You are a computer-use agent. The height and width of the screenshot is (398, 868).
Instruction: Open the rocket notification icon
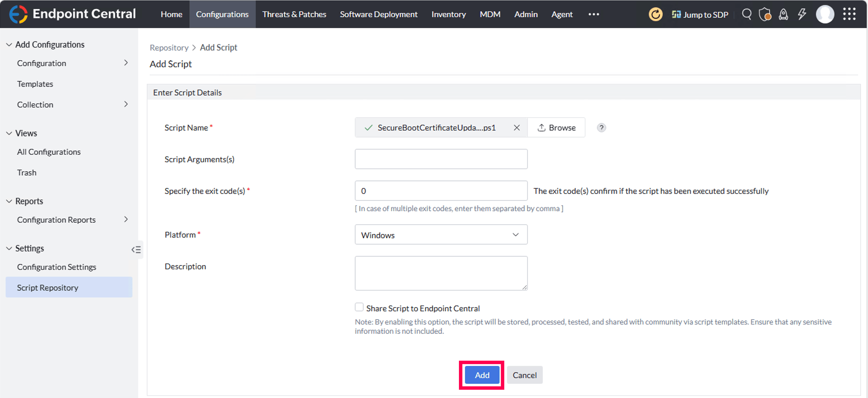tap(784, 14)
